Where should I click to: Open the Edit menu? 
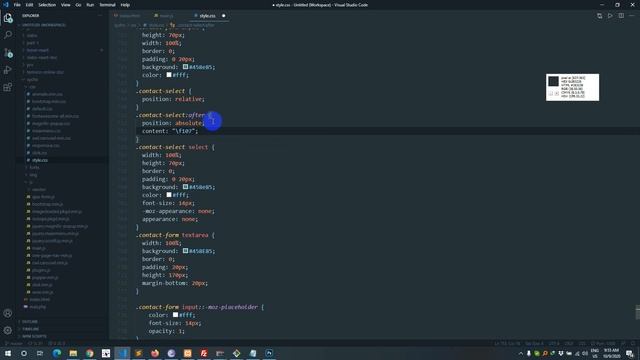click(x=29, y=5)
